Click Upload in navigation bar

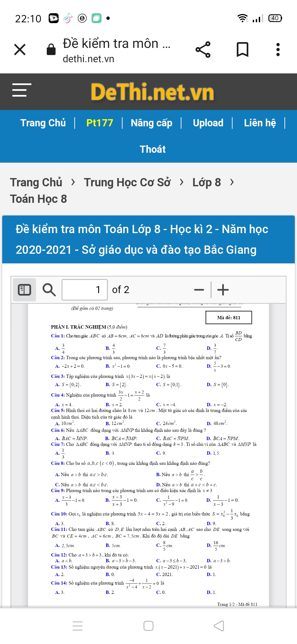click(x=208, y=123)
